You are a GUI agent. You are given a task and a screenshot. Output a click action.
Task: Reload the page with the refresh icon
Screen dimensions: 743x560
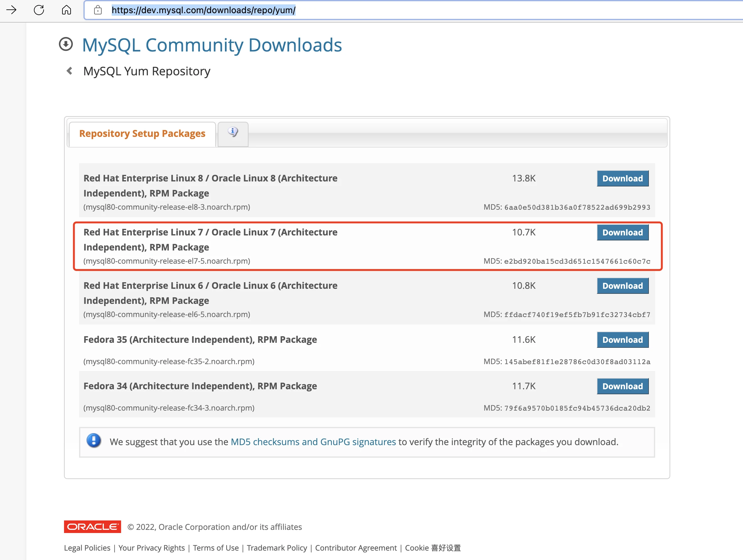[39, 10]
